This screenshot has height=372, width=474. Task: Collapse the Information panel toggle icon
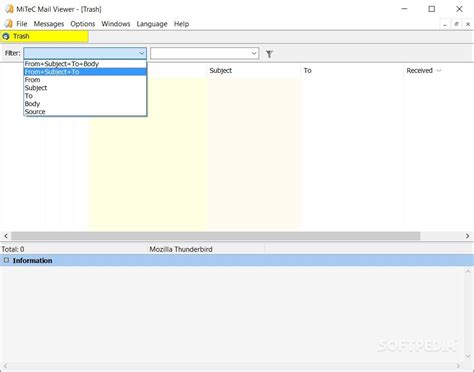pyautogui.click(x=6, y=260)
